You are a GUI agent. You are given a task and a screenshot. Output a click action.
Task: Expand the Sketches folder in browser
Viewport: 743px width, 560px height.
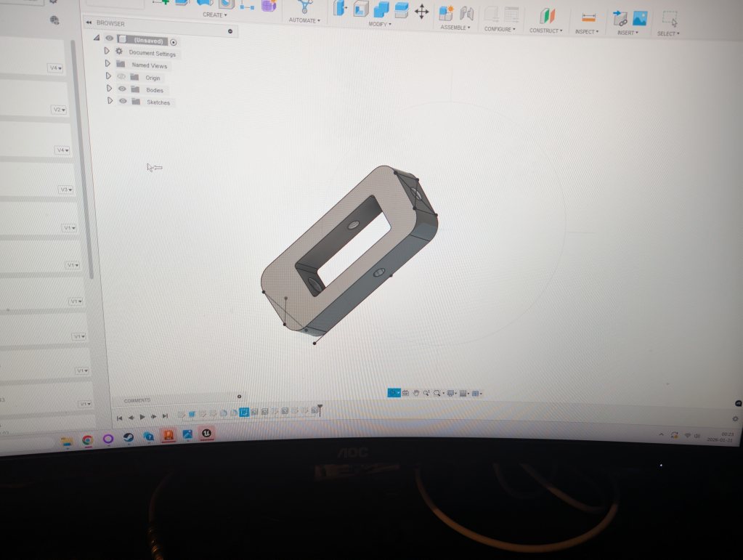[x=110, y=101]
